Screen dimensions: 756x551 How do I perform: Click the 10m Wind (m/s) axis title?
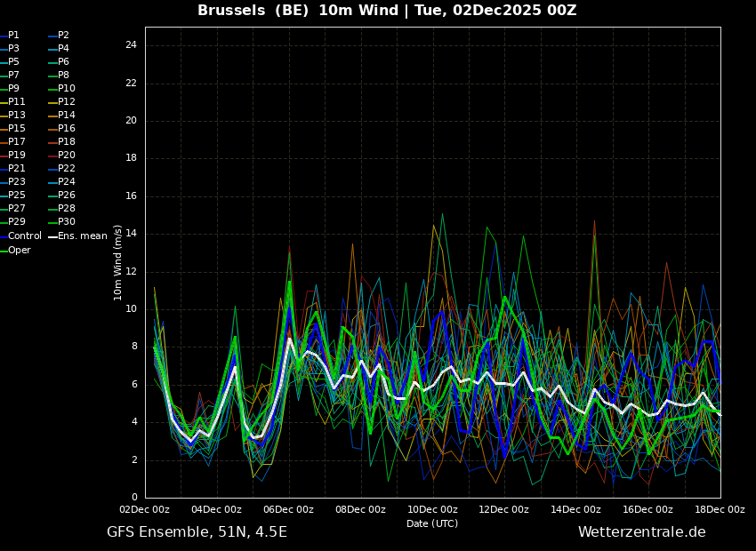tap(118, 262)
